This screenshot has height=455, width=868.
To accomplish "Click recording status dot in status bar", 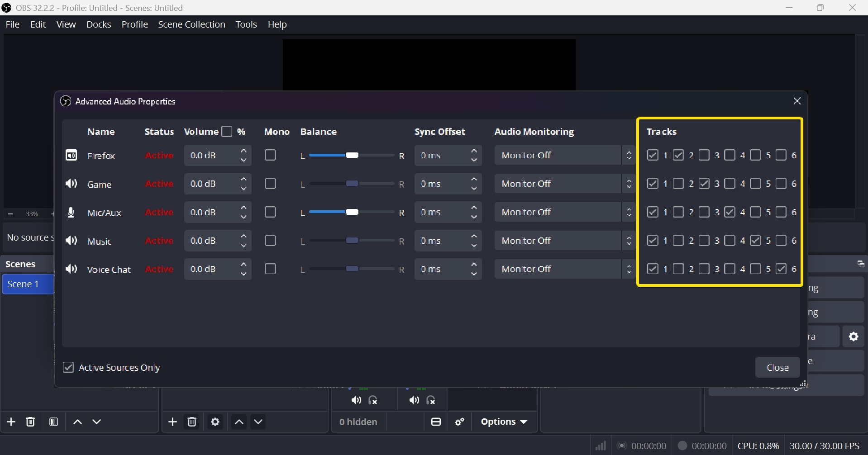I will 682,446.
